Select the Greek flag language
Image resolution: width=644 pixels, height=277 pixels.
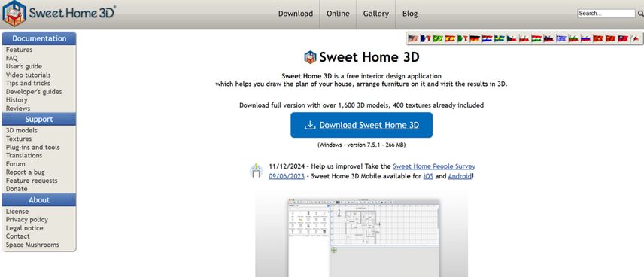561,38
